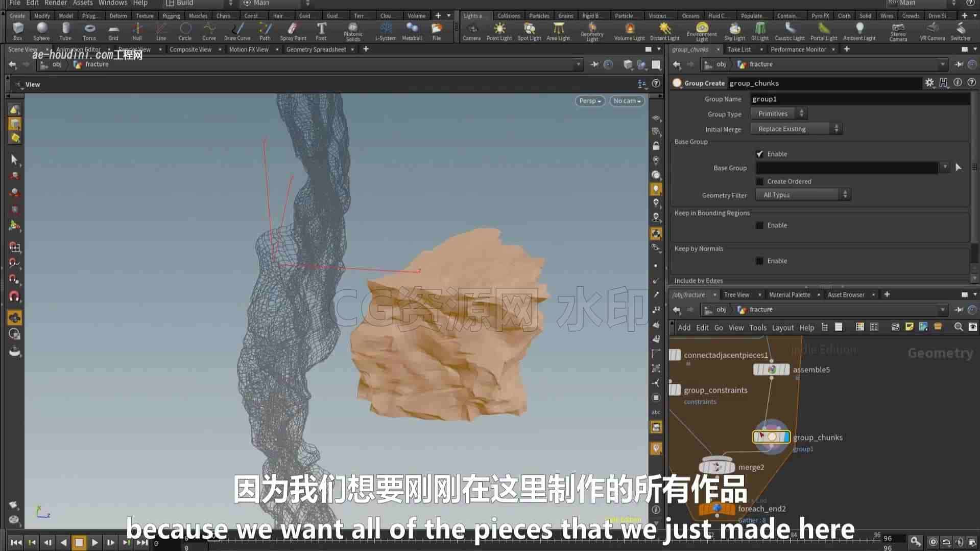Image resolution: width=980 pixels, height=551 pixels.
Task: Select the File shelf tool
Action: (x=437, y=31)
